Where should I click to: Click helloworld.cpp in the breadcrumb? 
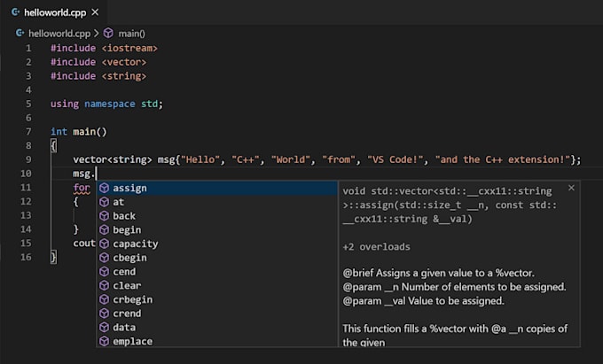59,34
